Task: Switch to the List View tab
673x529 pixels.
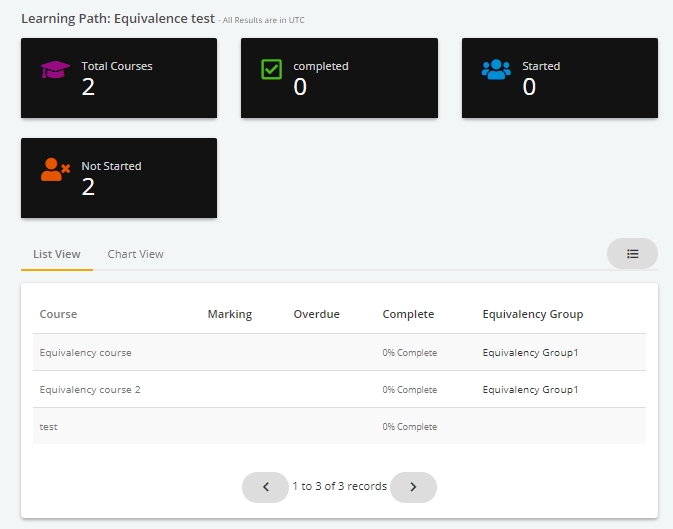Action: pyautogui.click(x=57, y=254)
